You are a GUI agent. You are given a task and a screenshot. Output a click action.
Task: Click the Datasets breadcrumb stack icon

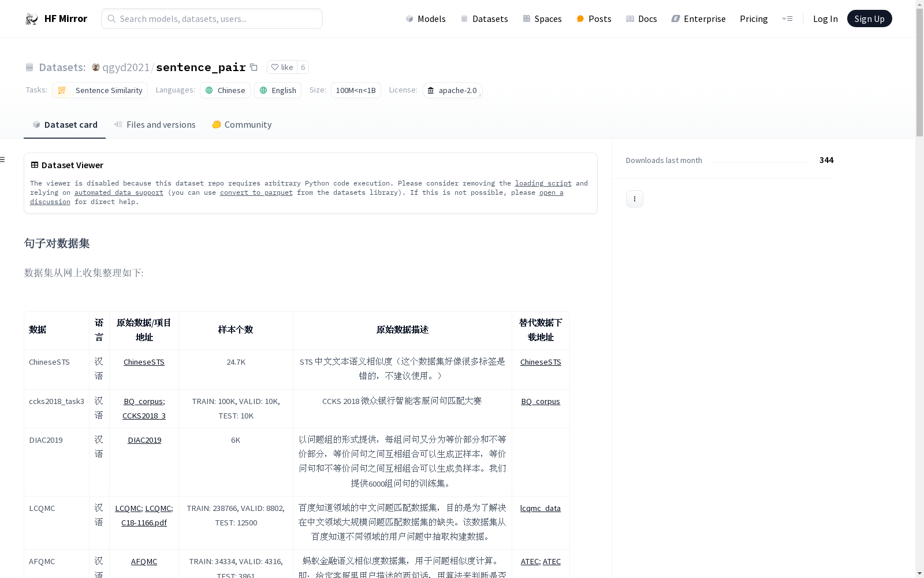pyautogui.click(x=29, y=67)
